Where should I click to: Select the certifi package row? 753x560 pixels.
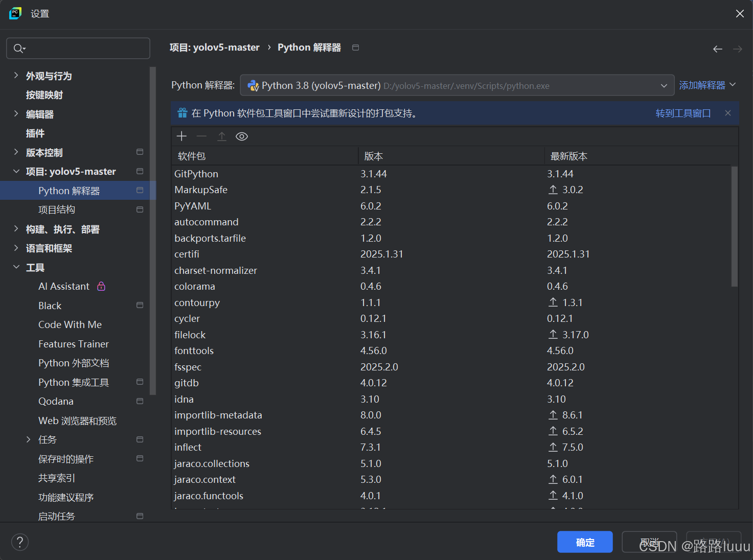tap(451, 254)
